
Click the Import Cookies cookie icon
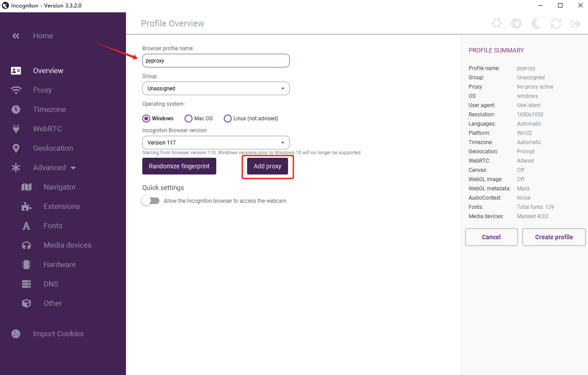[x=16, y=334]
